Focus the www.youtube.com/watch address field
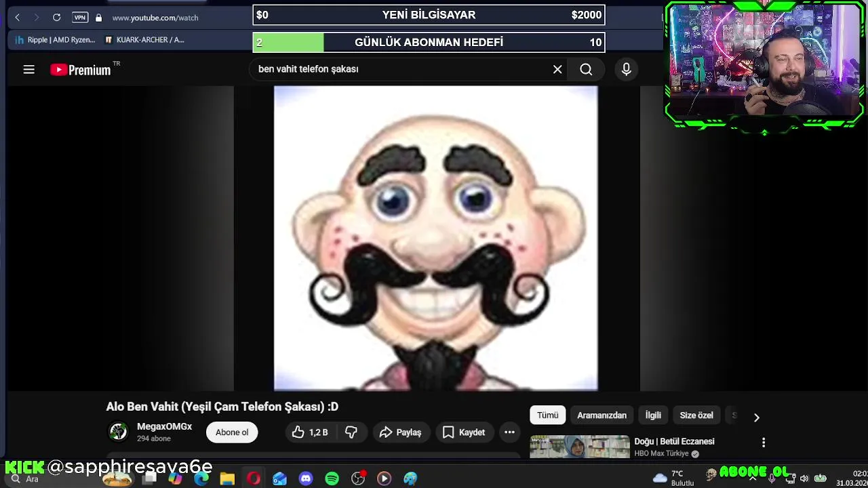Viewport: 868px width, 488px height. [x=155, y=18]
